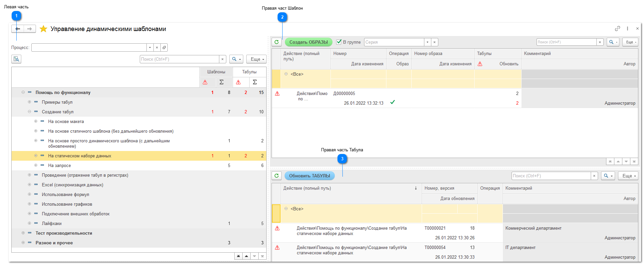The image size is (644, 266).
Task: Select template row Д00000005
Action: coord(455,98)
